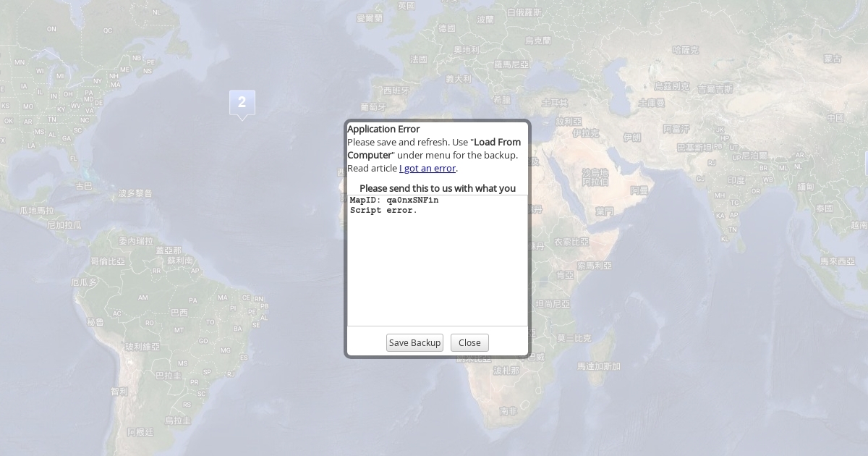Click the "Application Error" heading
The width and height of the screenshot is (868, 456).
click(383, 129)
